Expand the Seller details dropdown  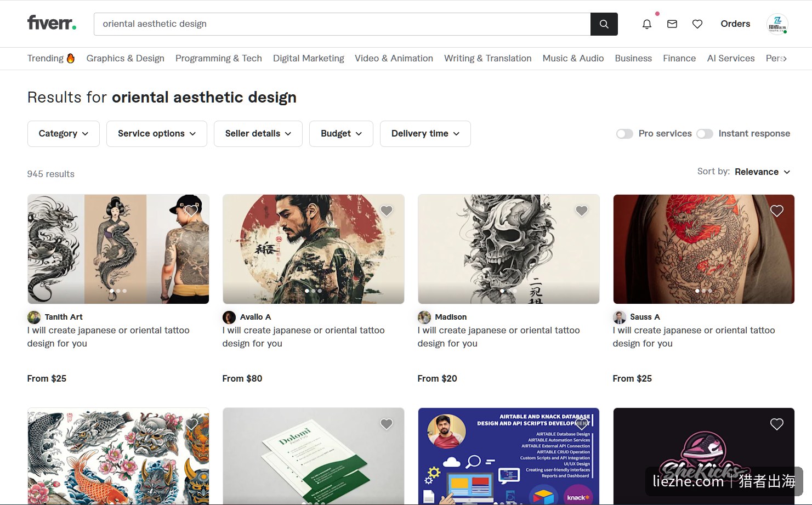click(258, 134)
